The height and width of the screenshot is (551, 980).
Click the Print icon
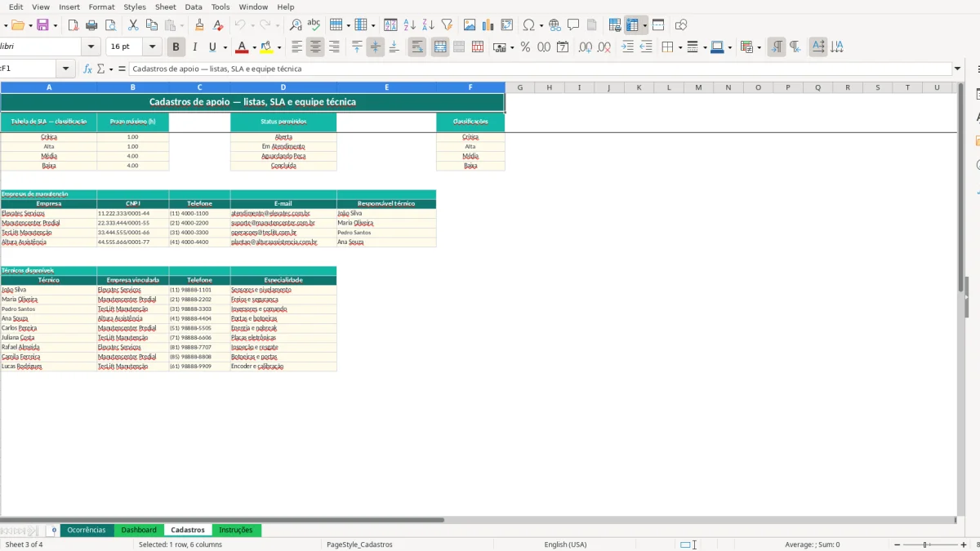91,25
